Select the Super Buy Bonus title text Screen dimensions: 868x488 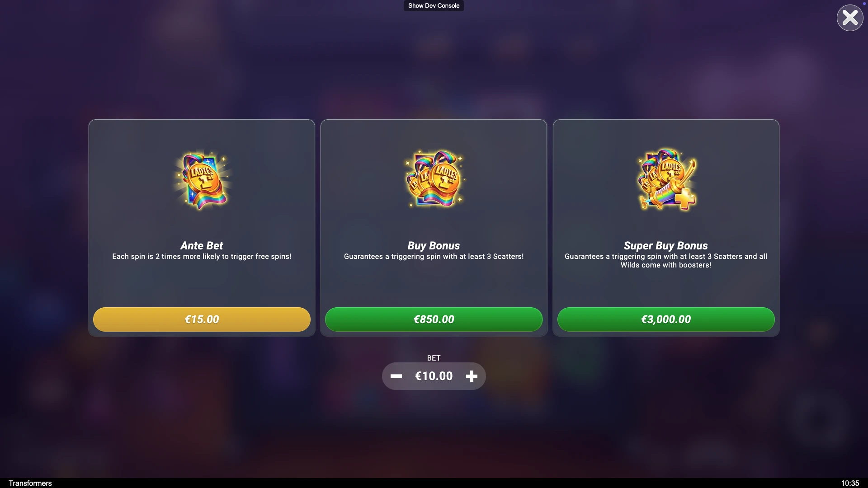(666, 246)
